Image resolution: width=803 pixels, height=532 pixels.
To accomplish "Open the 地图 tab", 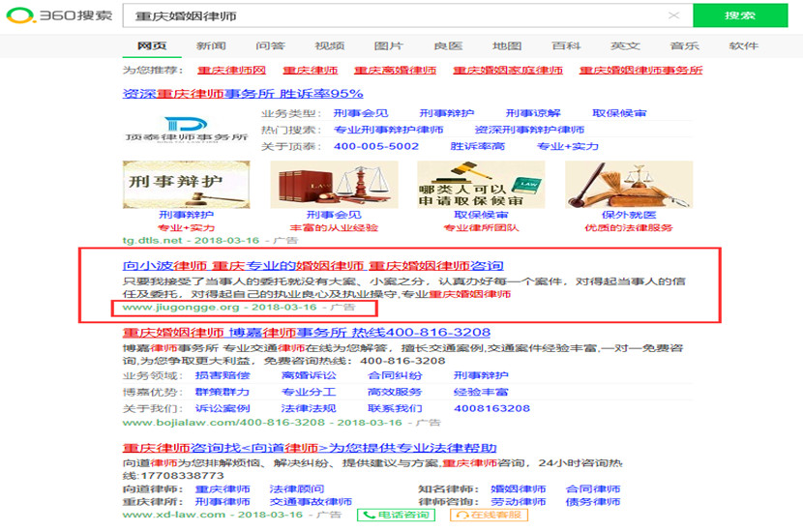I will [507, 45].
